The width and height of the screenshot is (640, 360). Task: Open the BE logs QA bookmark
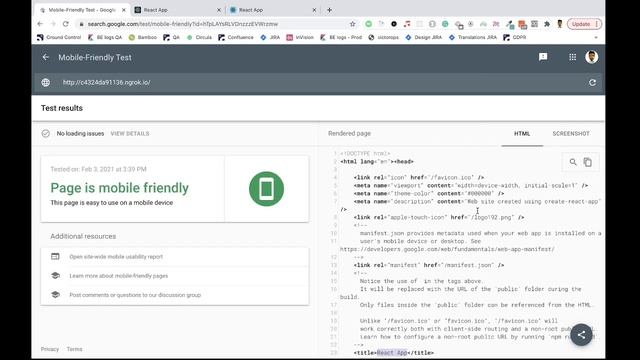105,37
